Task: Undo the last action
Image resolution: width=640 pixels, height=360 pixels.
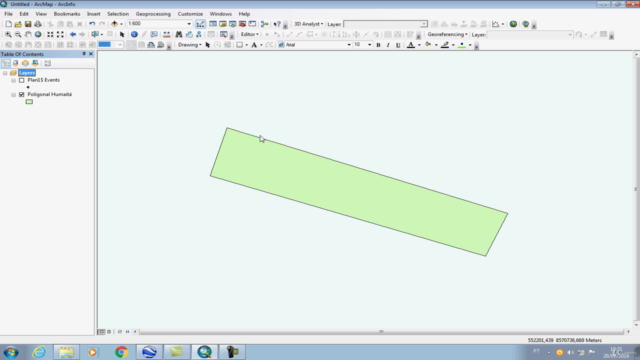Action: coord(92,24)
